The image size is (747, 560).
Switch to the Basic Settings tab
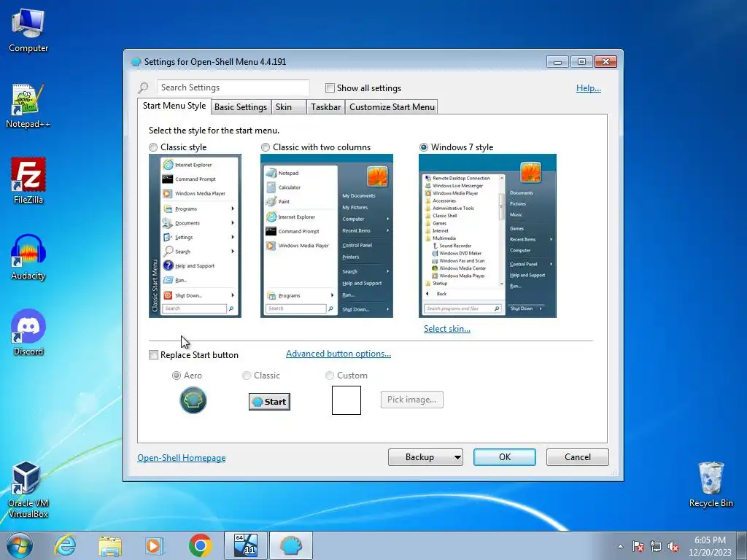coord(241,106)
